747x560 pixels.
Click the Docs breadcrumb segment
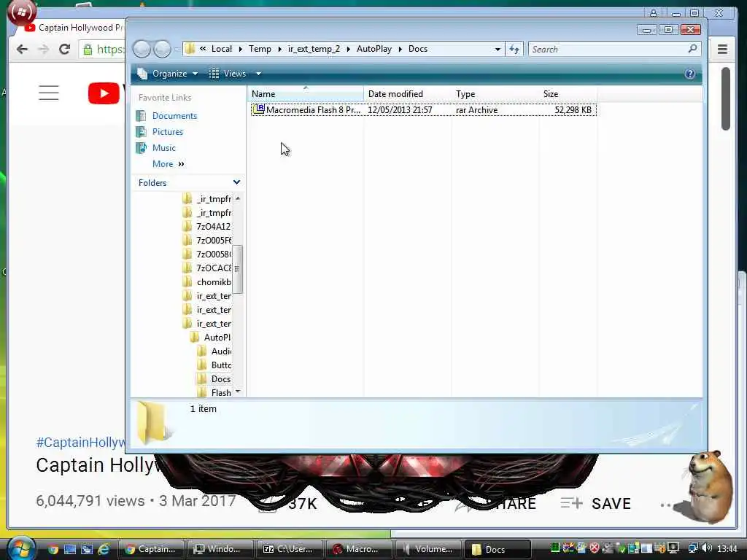coord(418,49)
